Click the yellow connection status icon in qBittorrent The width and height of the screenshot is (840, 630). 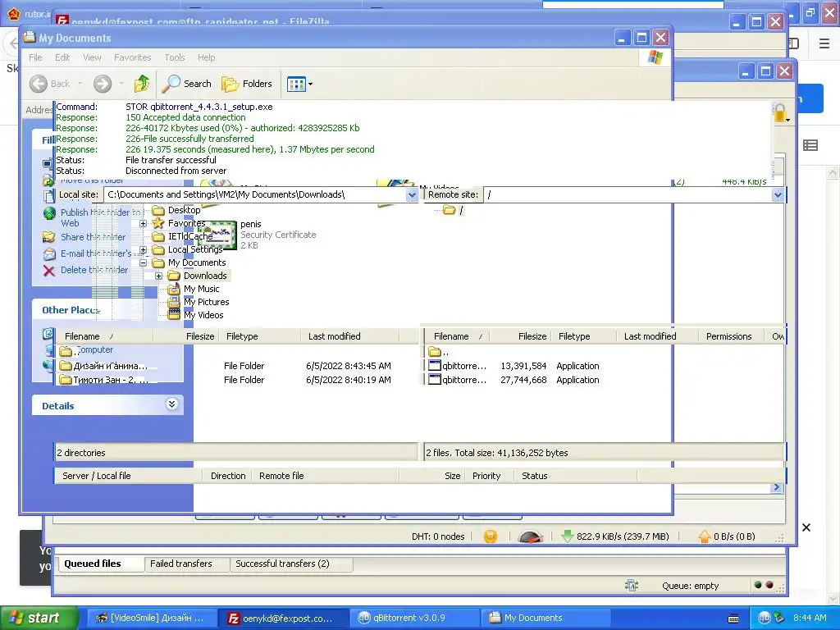coord(491,536)
